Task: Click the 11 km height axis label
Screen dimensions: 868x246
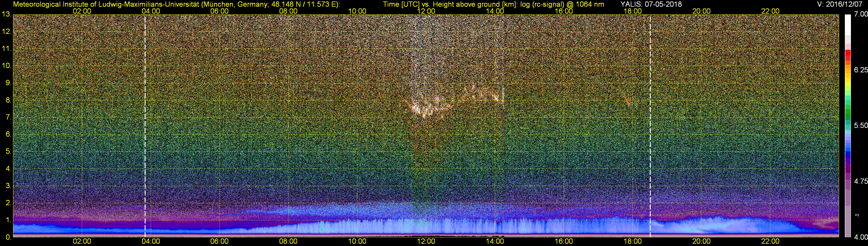Action: click(6, 49)
